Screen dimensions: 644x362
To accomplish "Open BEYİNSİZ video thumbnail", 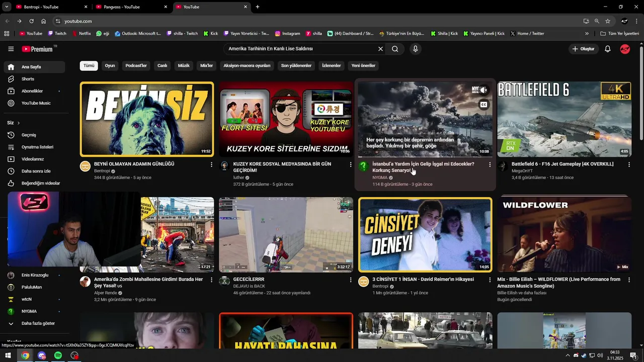I will 147,119.
